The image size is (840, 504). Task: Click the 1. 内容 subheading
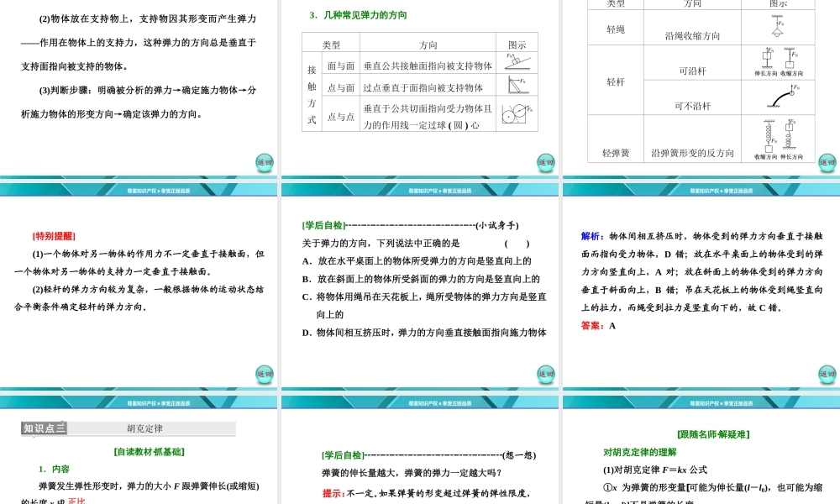[54, 470]
